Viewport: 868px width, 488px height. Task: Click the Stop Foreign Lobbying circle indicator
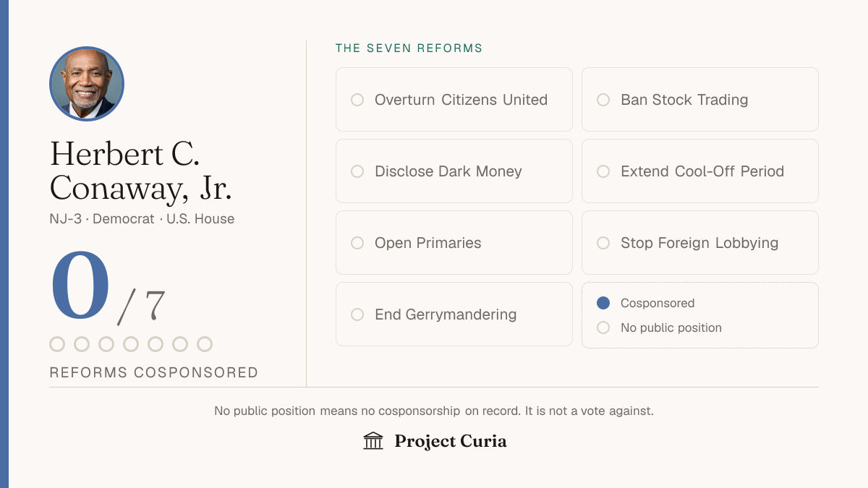[x=603, y=243]
